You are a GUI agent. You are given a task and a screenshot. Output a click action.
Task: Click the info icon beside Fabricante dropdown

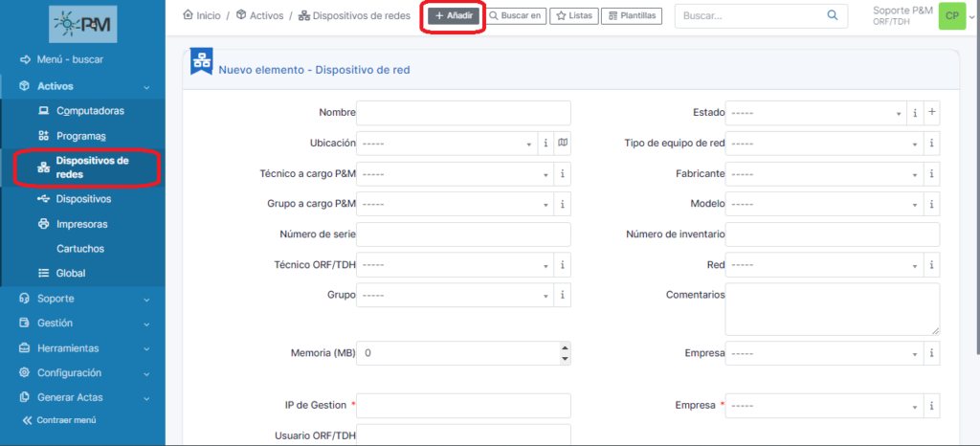[x=932, y=174]
